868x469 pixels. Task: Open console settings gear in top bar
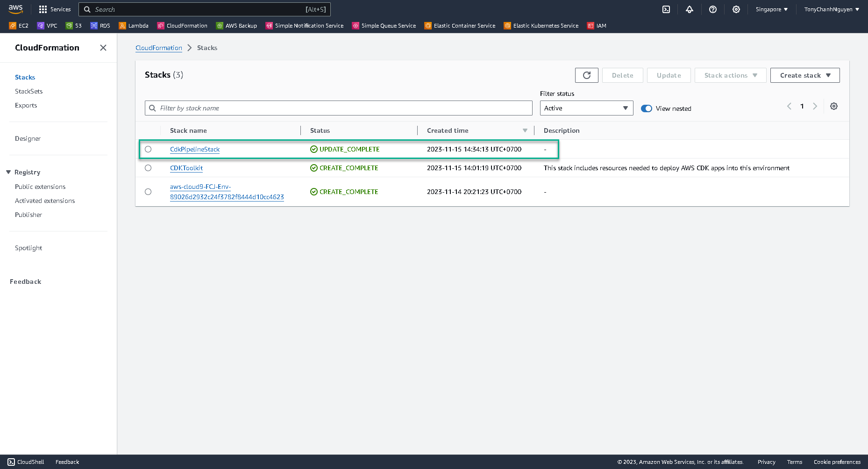[x=736, y=9]
